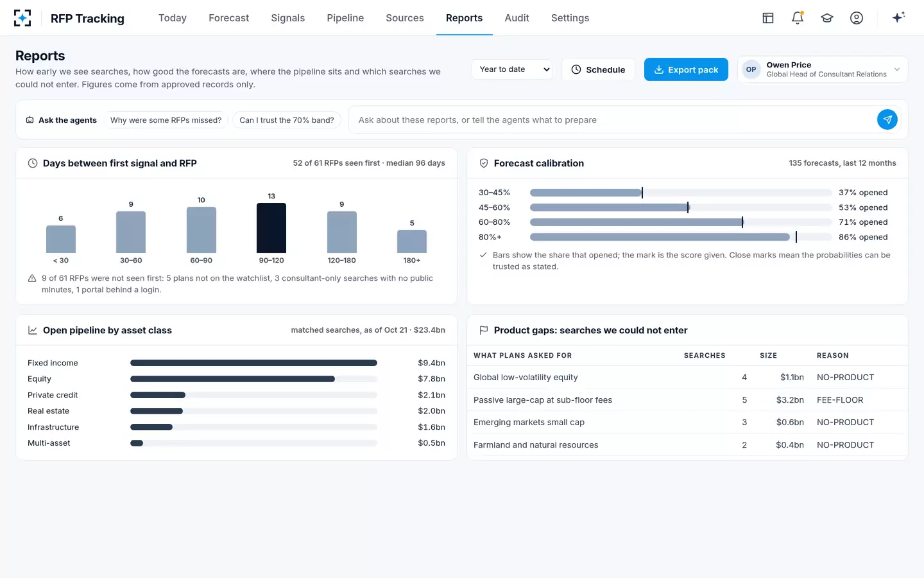
Task: Select the Pipeline tab
Action: [x=345, y=18]
